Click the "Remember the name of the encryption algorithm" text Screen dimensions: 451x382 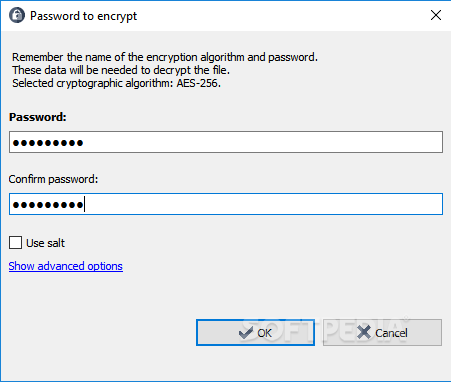(x=129, y=57)
